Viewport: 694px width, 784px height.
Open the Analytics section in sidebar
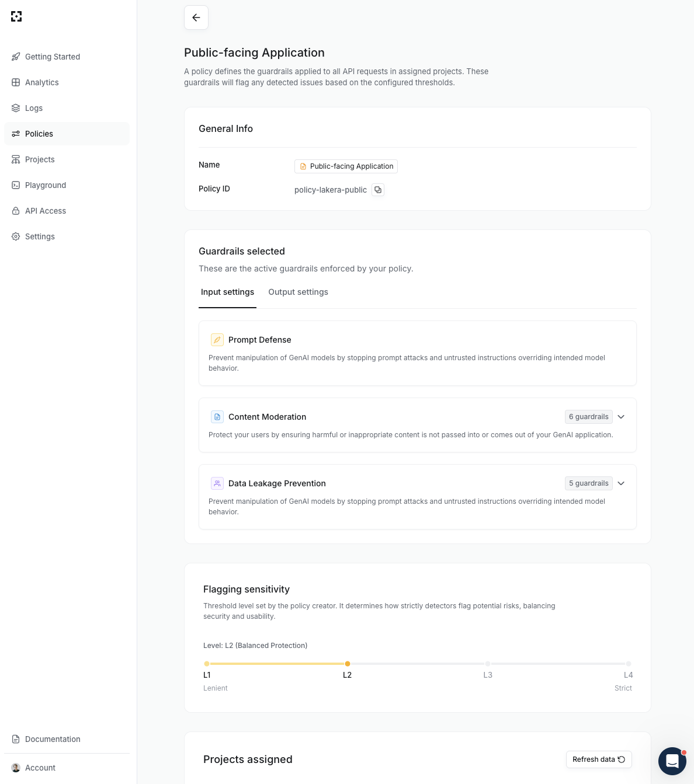click(41, 82)
